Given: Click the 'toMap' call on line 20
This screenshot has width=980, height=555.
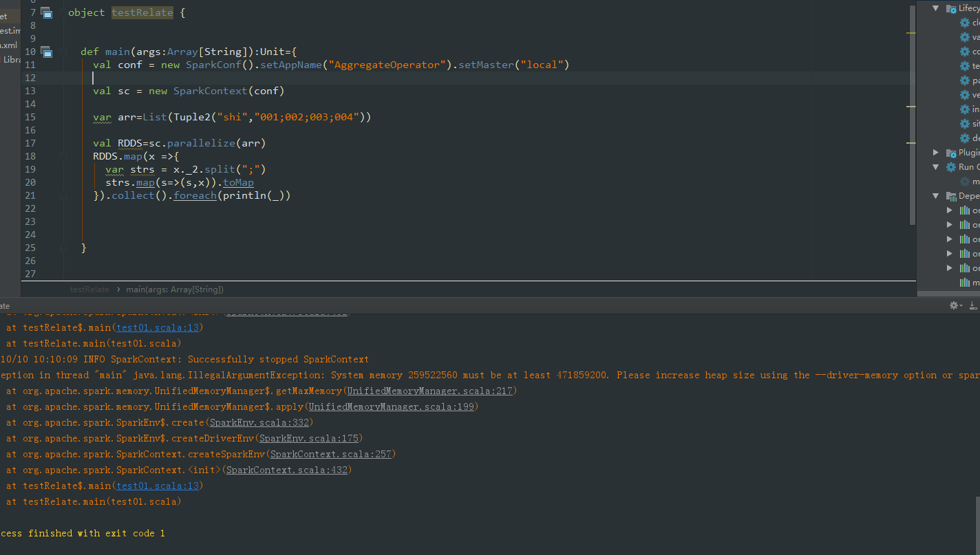Looking at the screenshot, I should pos(238,182).
